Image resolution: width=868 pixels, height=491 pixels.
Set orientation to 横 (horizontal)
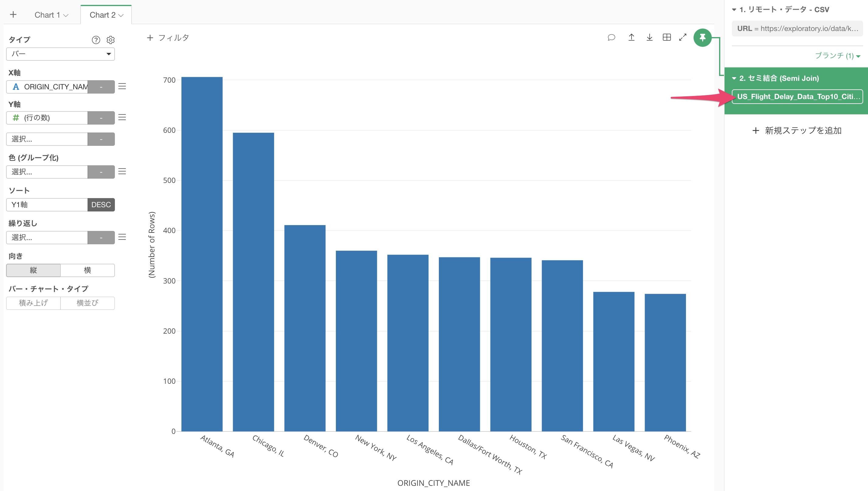click(x=87, y=270)
